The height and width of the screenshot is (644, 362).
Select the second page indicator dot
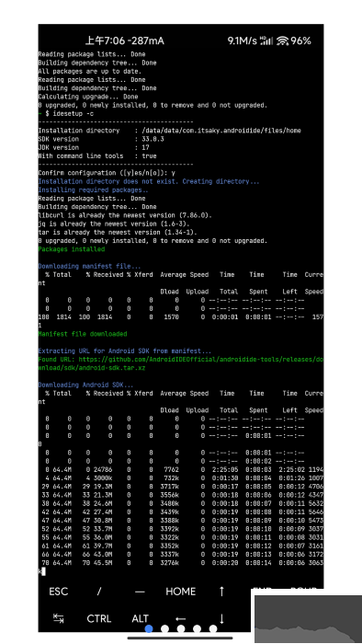(x=164, y=628)
